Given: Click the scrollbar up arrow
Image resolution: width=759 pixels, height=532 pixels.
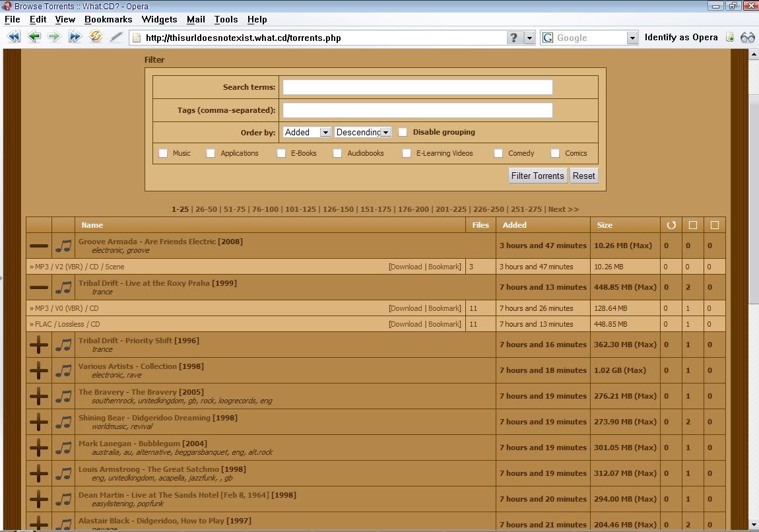Looking at the screenshot, I should click(754, 55).
